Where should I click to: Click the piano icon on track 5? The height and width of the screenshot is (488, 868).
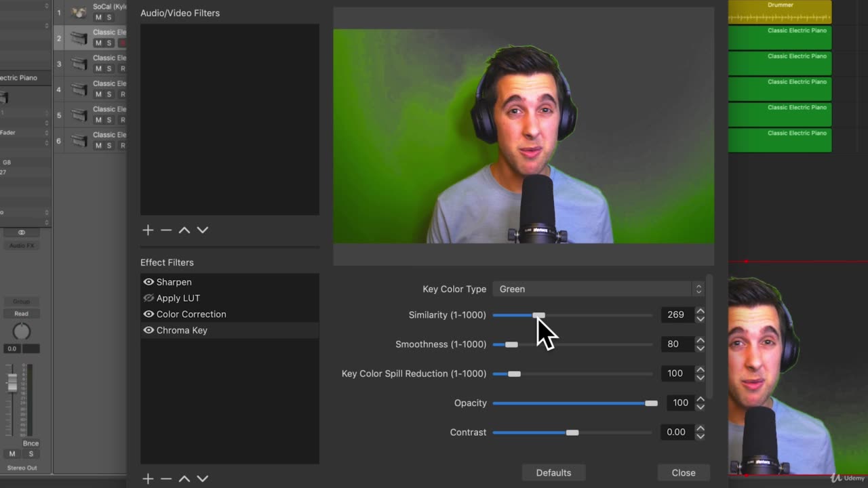(x=79, y=115)
